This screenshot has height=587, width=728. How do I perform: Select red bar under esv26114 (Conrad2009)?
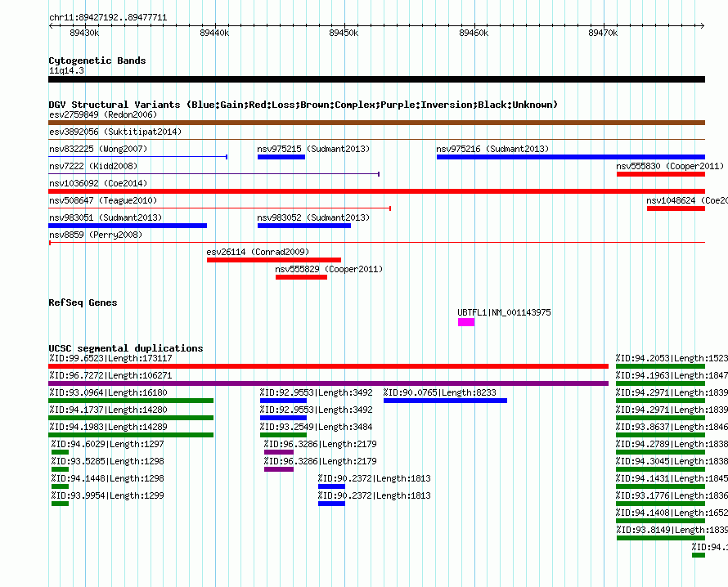point(274,260)
